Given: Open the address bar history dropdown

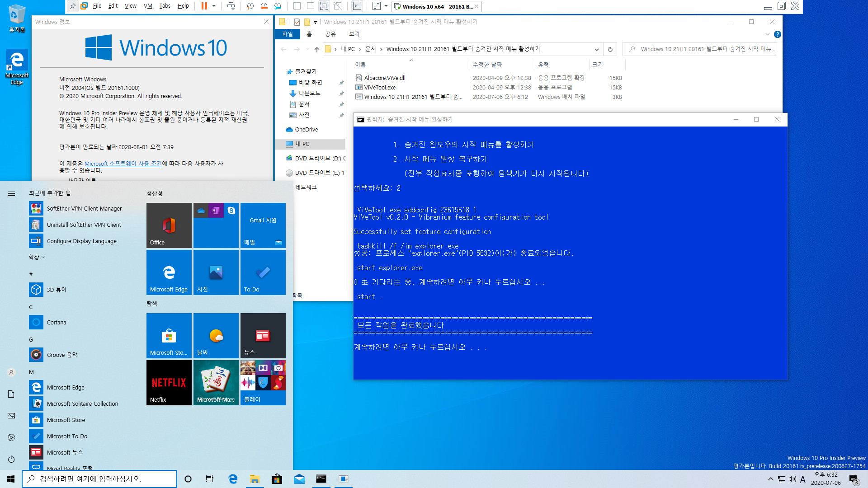Looking at the screenshot, I should pos(597,49).
